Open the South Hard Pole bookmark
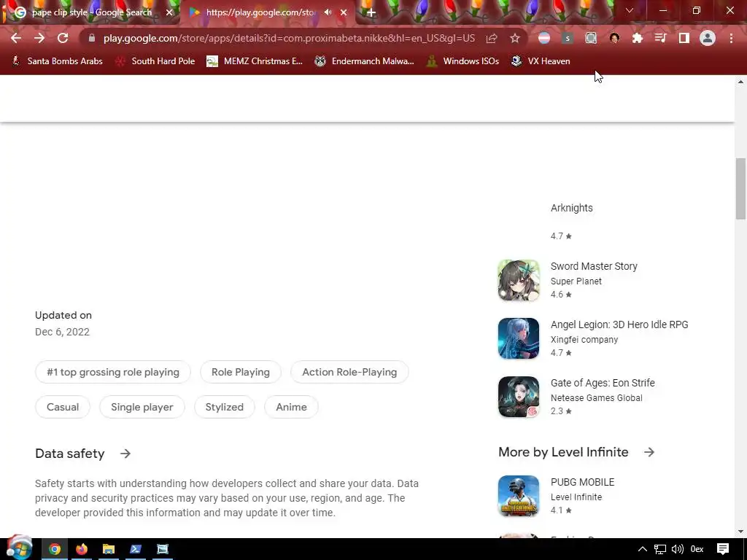Screen dimensions: 747x560 click(155, 61)
